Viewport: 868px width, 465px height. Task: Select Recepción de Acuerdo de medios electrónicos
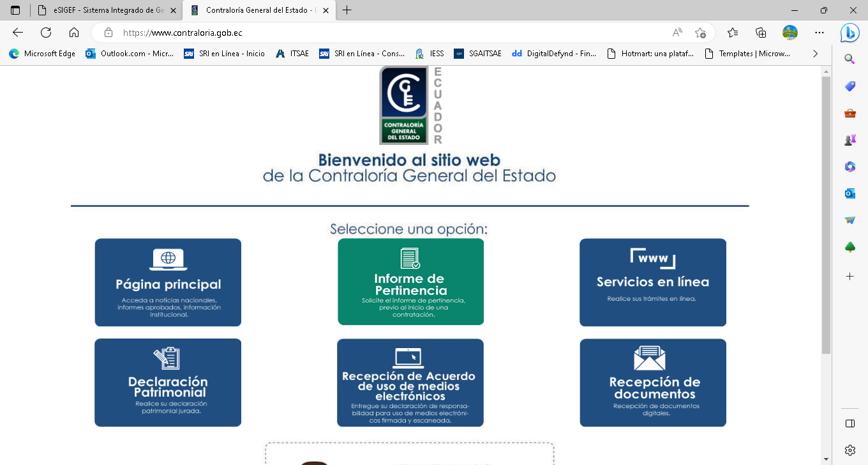point(410,382)
